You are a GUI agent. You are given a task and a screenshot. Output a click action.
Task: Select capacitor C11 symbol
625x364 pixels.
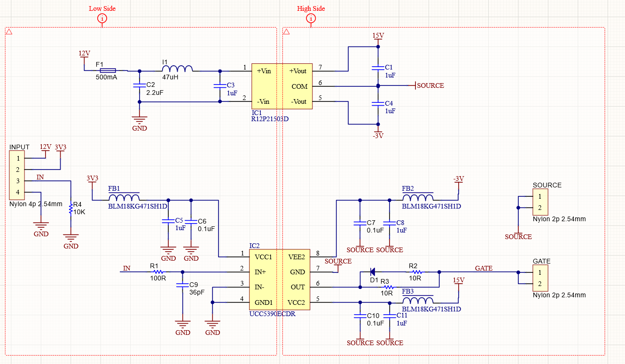(390, 316)
